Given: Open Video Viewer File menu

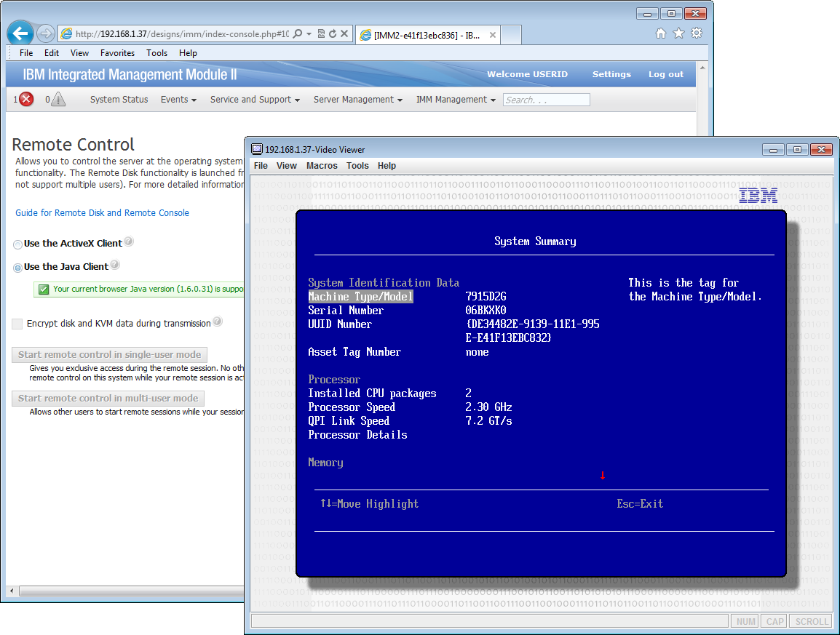Looking at the screenshot, I should 261,166.
